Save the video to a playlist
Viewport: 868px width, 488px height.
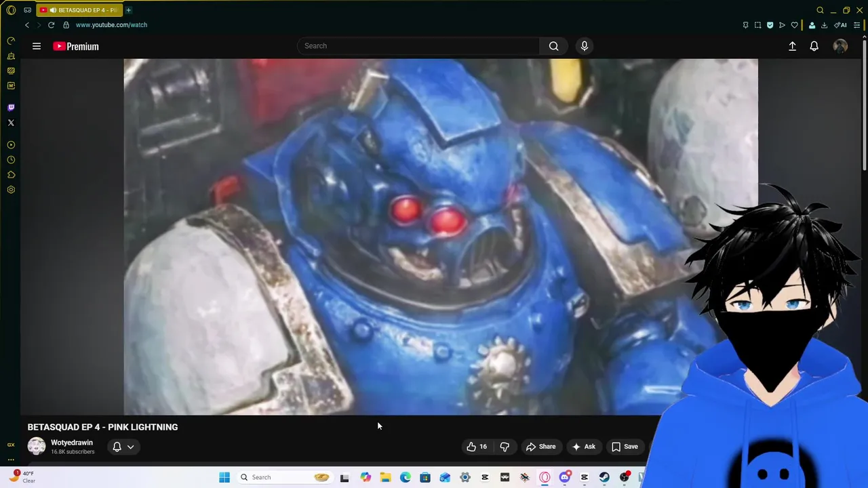(x=625, y=447)
